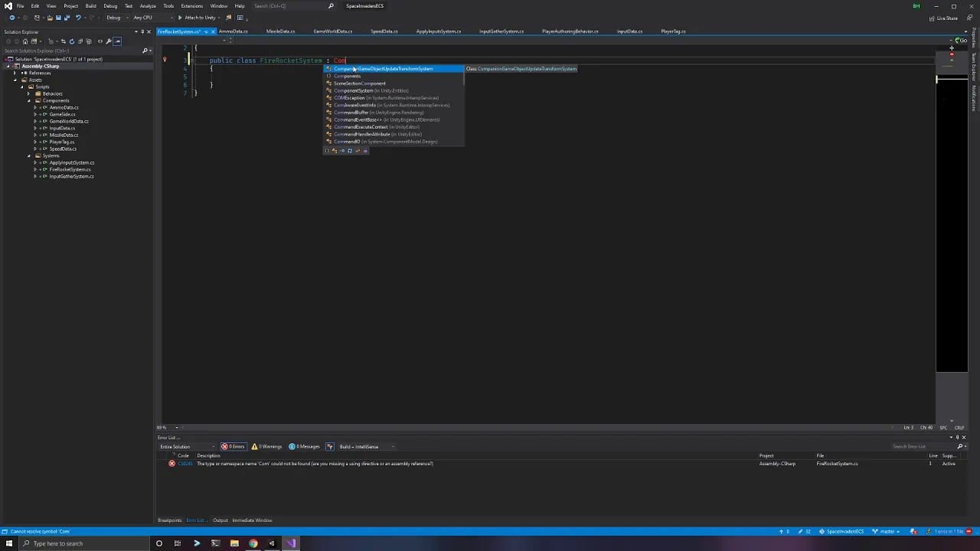980x551 pixels.
Task: Click the Go button in the editor navigation bar
Action: (x=962, y=40)
